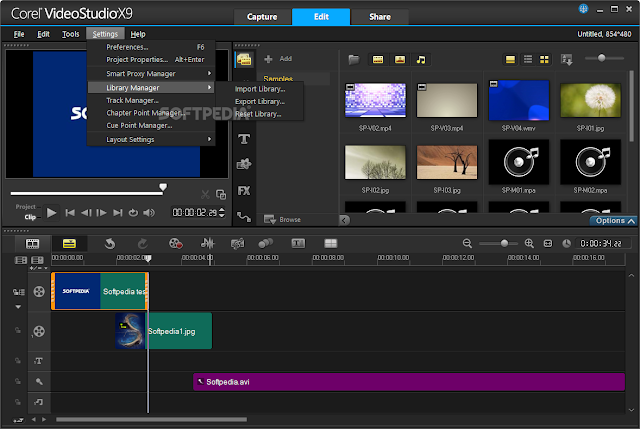Image resolution: width=640 pixels, height=429 pixels.
Task: Click the preview timecode stepper arrows
Action: tap(222, 213)
